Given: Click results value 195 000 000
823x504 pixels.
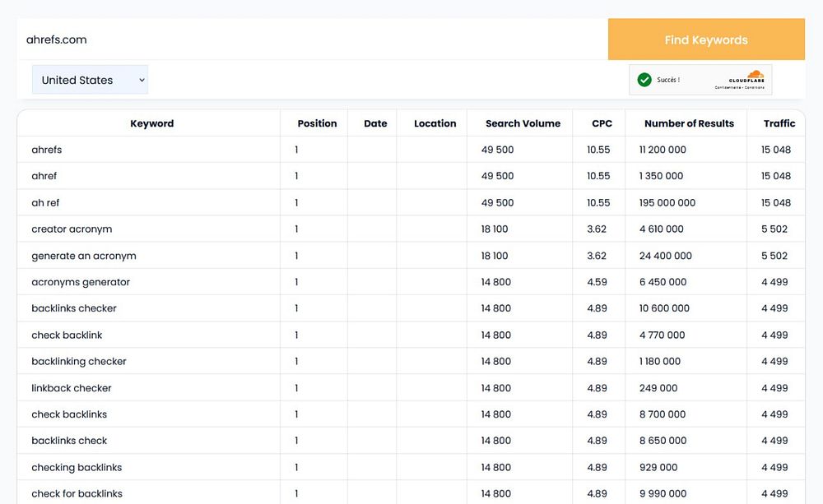Looking at the screenshot, I should click(x=667, y=202).
